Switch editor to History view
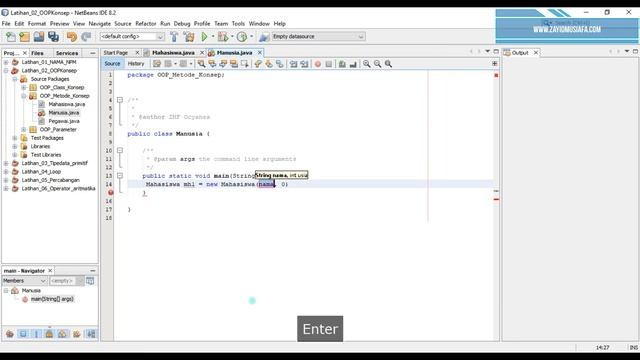Screen dimensions: 640x360 pyautogui.click(x=136, y=64)
